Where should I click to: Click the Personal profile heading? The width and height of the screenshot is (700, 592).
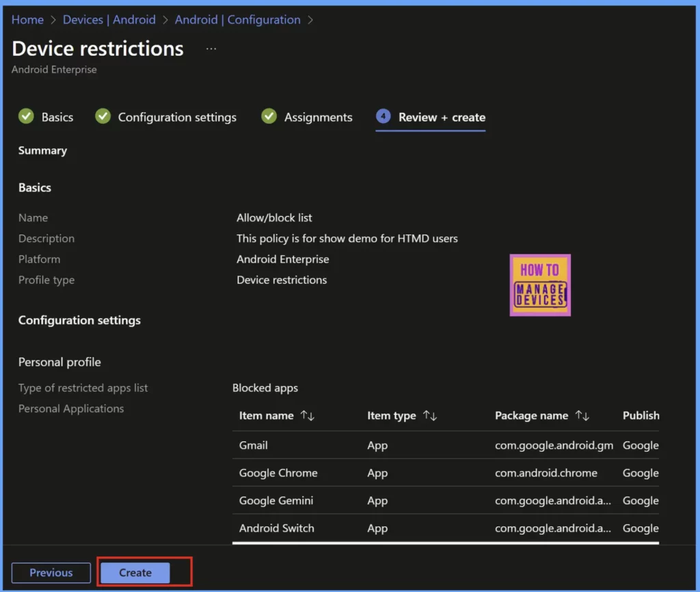point(59,362)
